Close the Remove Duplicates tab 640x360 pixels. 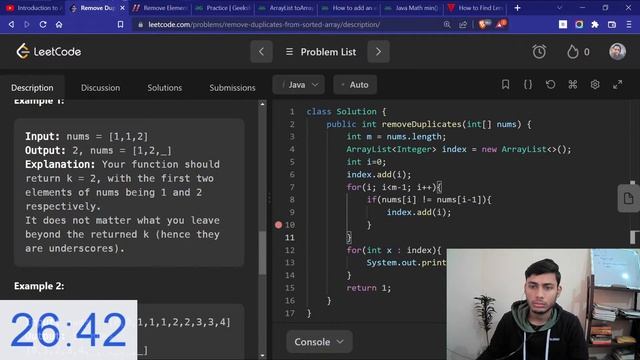[x=122, y=8]
